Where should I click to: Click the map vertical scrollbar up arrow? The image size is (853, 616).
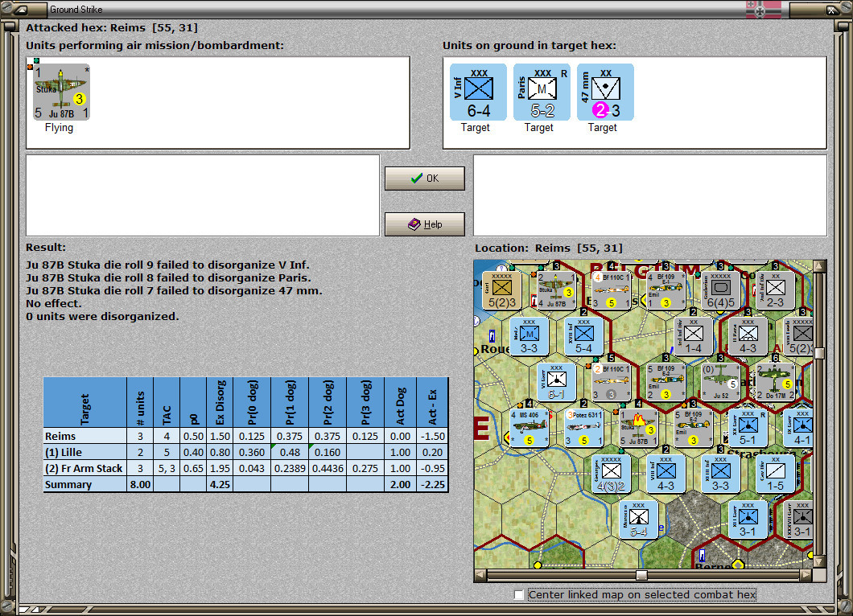(819, 266)
